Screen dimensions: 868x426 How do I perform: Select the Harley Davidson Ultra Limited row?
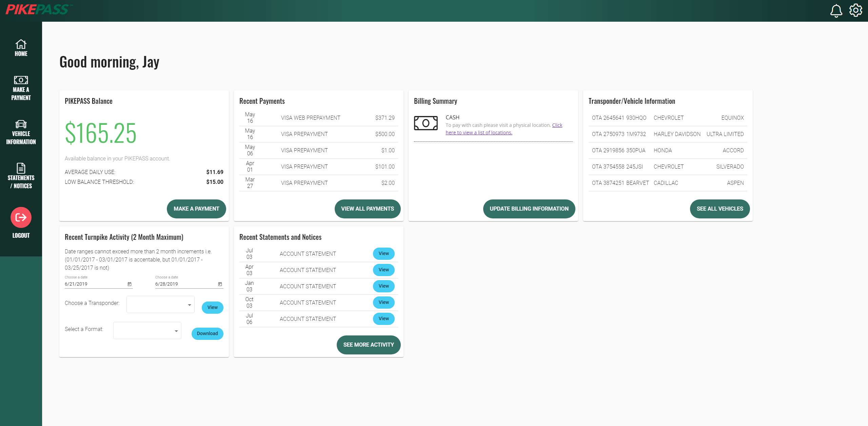(x=668, y=134)
